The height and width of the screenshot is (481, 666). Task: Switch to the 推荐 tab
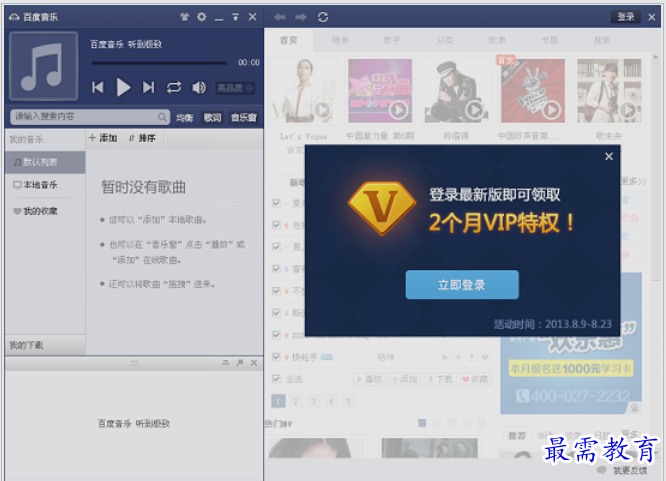[x=517, y=436]
